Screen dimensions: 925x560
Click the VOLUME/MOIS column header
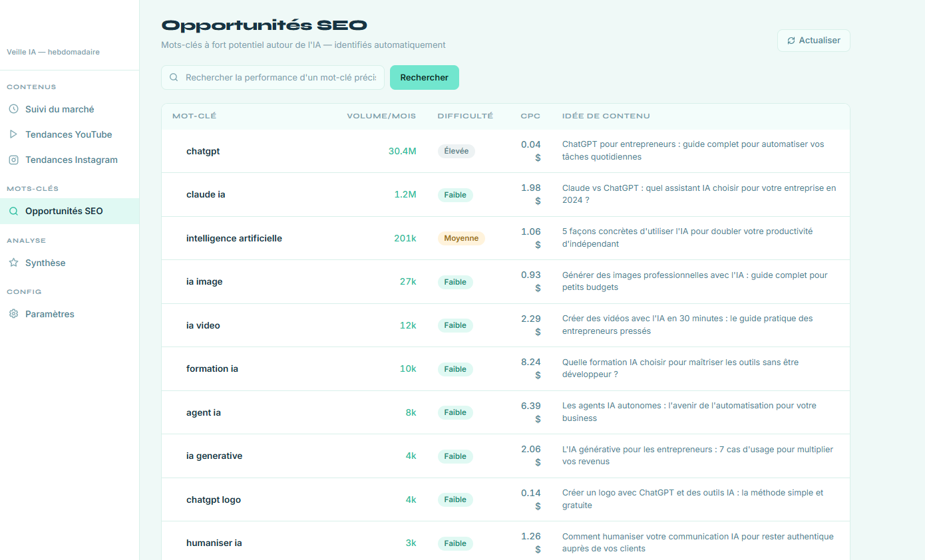pos(381,116)
